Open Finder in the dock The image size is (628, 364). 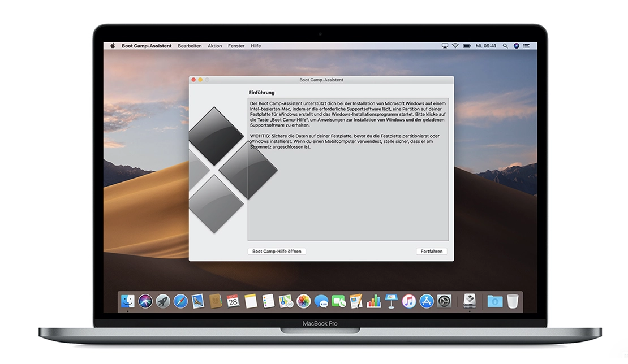pos(128,301)
